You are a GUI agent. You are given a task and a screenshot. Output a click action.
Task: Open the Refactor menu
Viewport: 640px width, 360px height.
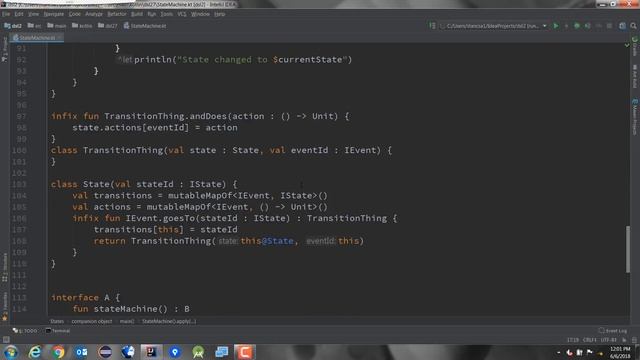(x=117, y=14)
